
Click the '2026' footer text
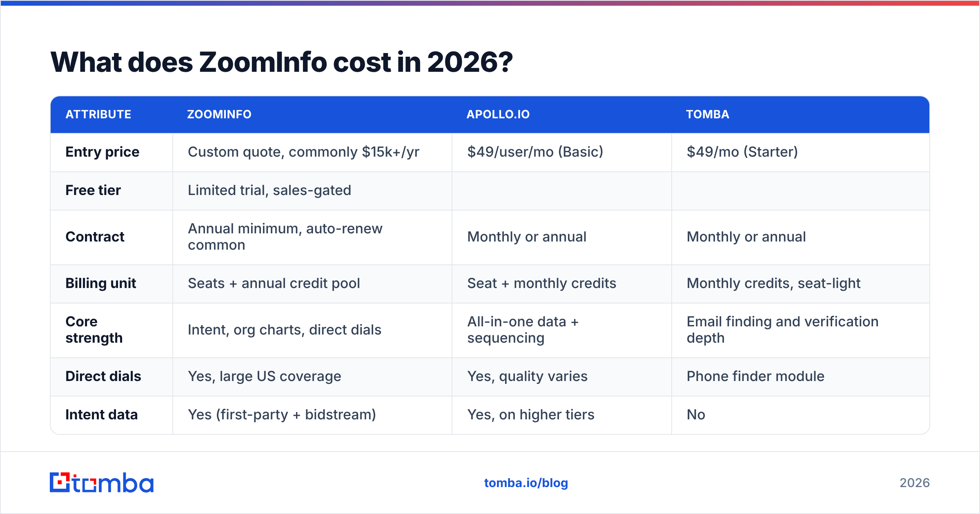(915, 483)
